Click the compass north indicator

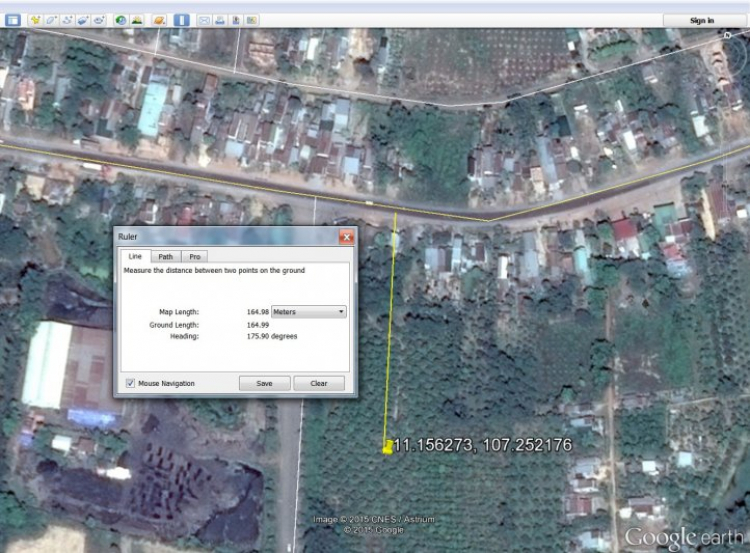pyautogui.click(x=728, y=35)
